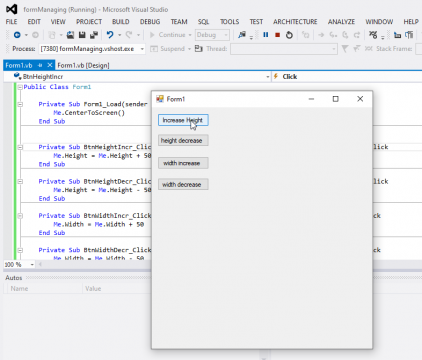Save all files toolbar icon
Screen dimensions: 422x360
click(x=94, y=35)
